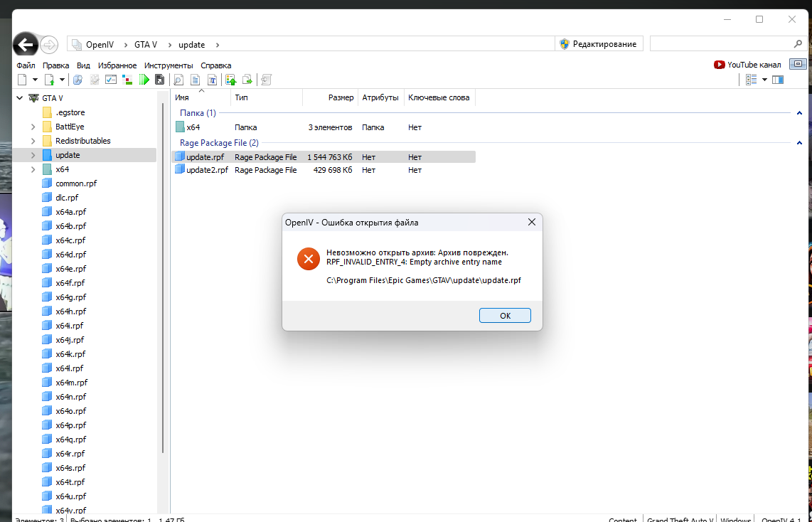This screenshot has height=522, width=812.
Task: Select x64a.rpf in the tree
Action: 70,212
